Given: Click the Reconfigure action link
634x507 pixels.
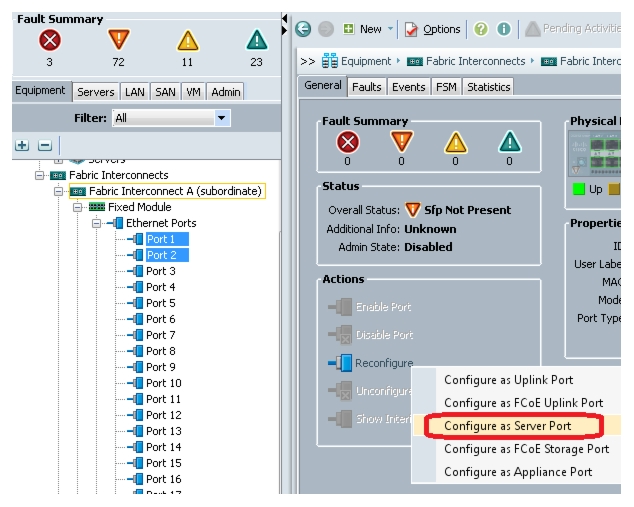Looking at the screenshot, I should pos(384,363).
